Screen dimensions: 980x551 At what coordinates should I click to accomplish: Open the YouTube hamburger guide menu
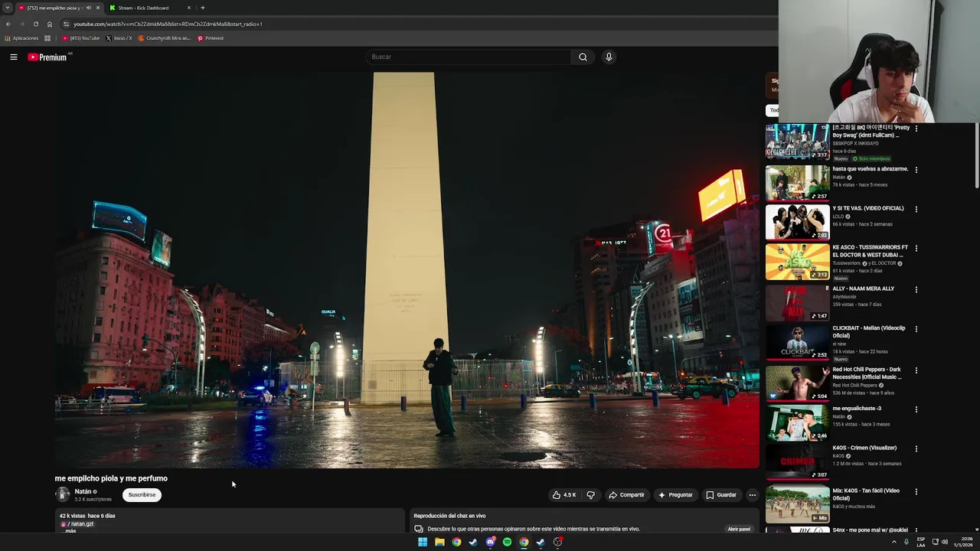pos(13,57)
